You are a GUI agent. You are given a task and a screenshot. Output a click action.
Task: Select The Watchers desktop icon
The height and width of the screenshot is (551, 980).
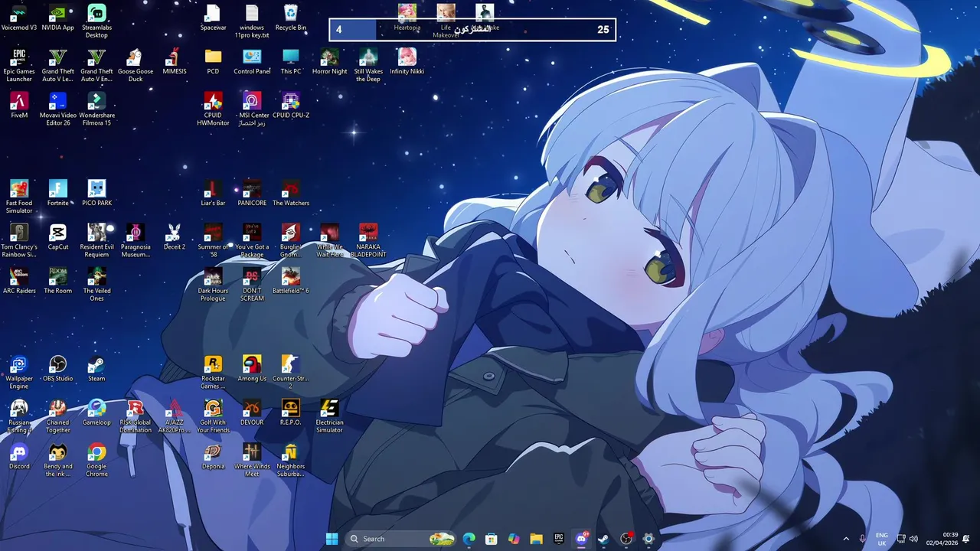click(x=291, y=194)
